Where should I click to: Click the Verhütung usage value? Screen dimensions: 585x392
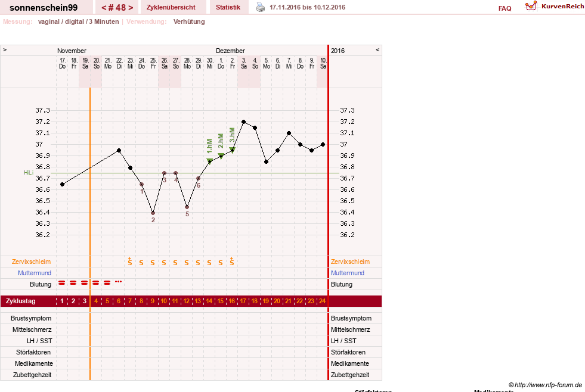(189, 21)
